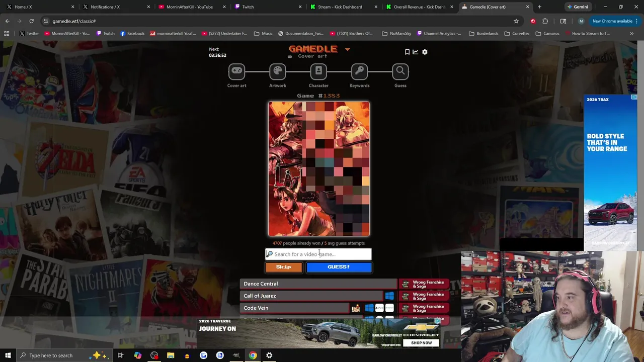The image size is (644, 362).
Task: Open the Artwork palette stage icon
Action: tap(277, 71)
